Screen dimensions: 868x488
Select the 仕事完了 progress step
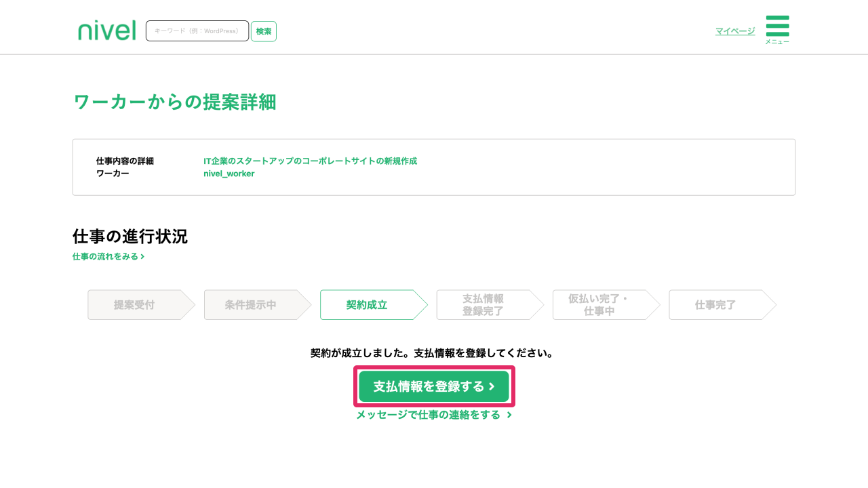pyautogui.click(x=723, y=305)
